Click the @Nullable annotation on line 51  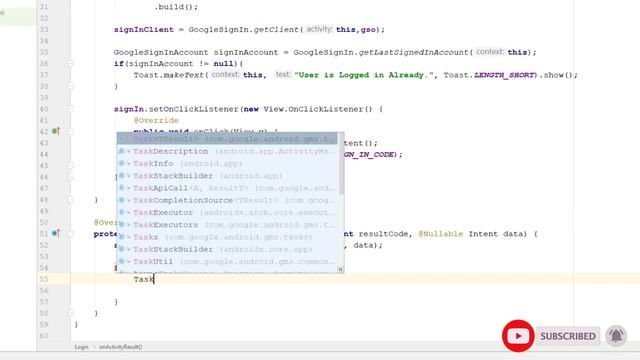(x=440, y=234)
